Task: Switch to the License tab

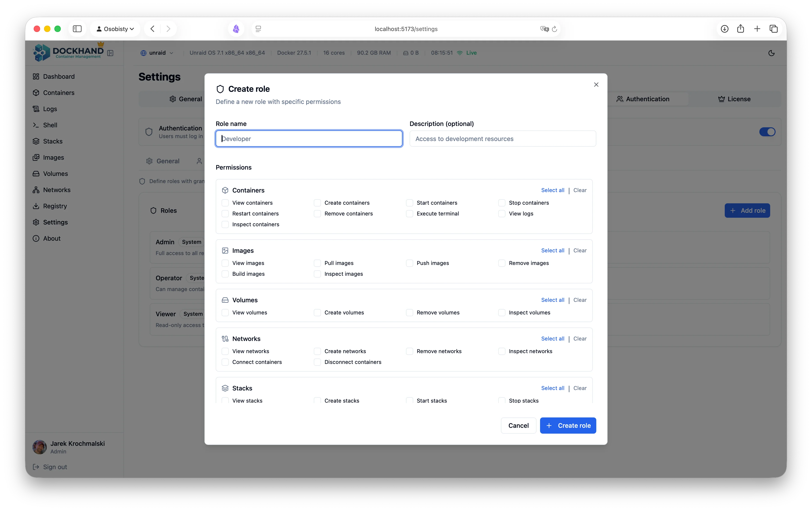Action: 734,99
